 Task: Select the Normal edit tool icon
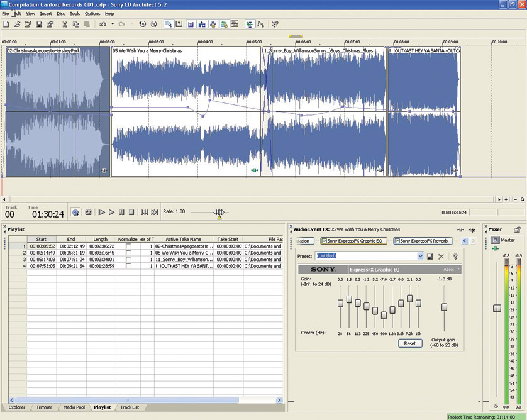pyautogui.click(x=250, y=24)
